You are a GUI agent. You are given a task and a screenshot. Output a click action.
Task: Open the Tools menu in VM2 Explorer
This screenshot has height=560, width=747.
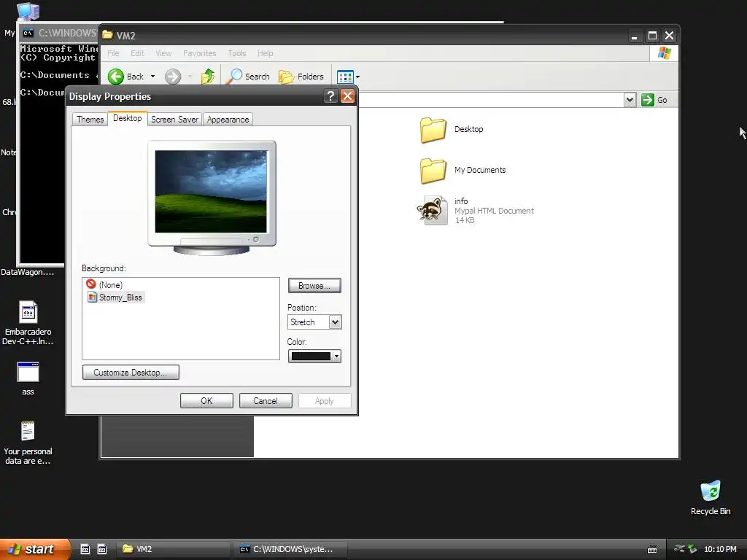pos(237,53)
